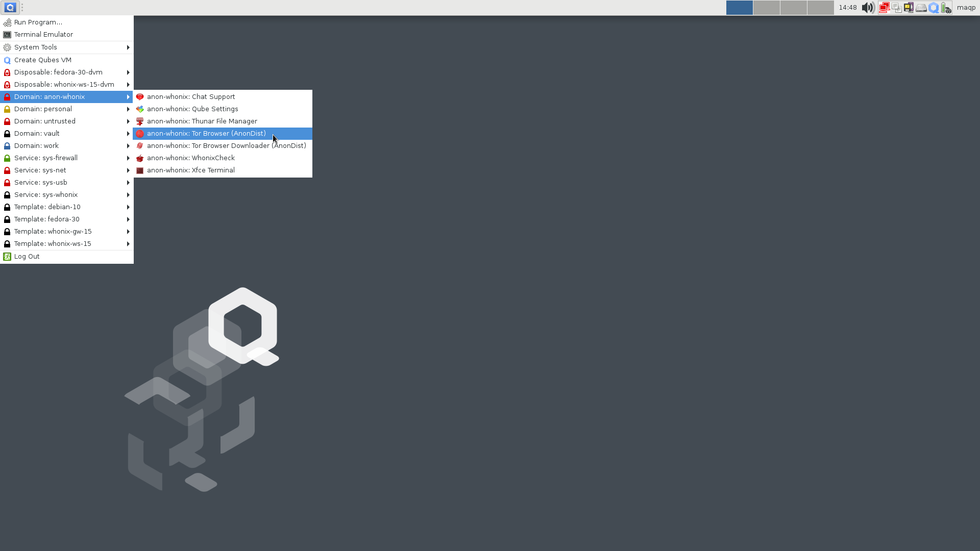Expand Template: fedora-30 submenu arrow
Viewport: 980px width, 551px height.
pos(128,219)
